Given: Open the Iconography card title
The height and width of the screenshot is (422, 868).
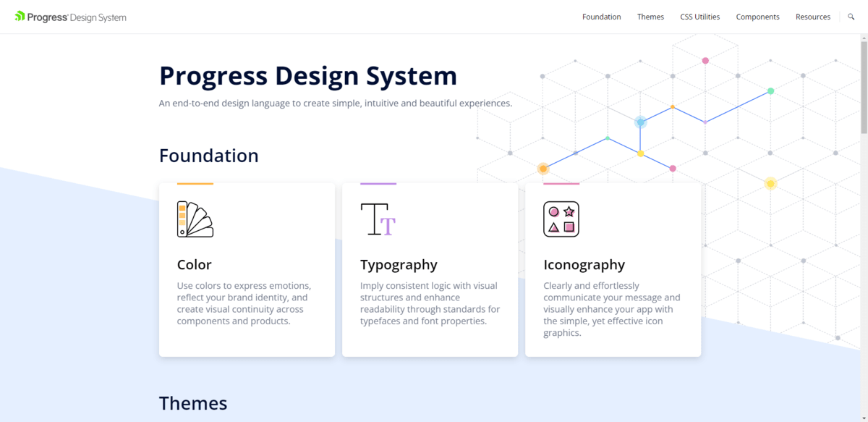Looking at the screenshot, I should coord(584,265).
